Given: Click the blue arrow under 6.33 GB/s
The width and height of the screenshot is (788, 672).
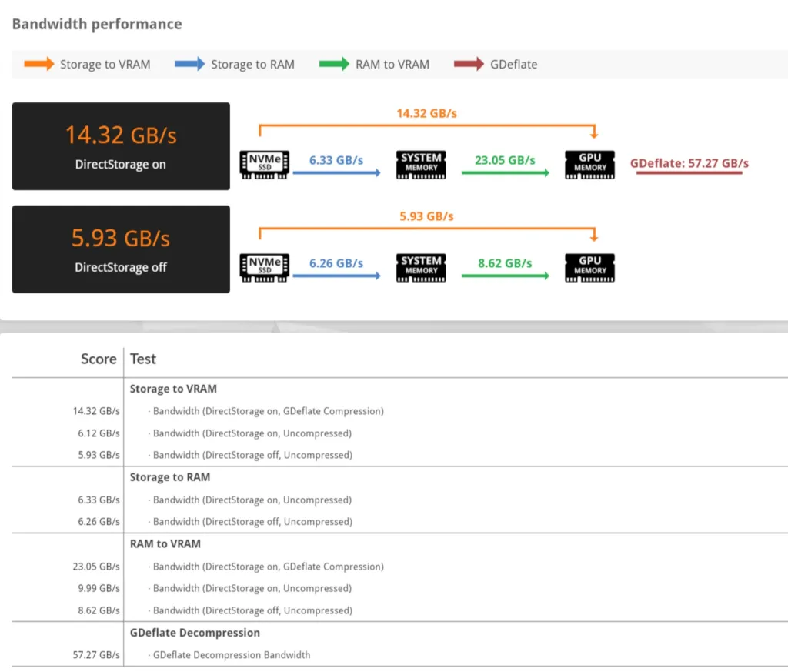Looking at the screenshot, I should pyautogui.click(x=337, y=173).
